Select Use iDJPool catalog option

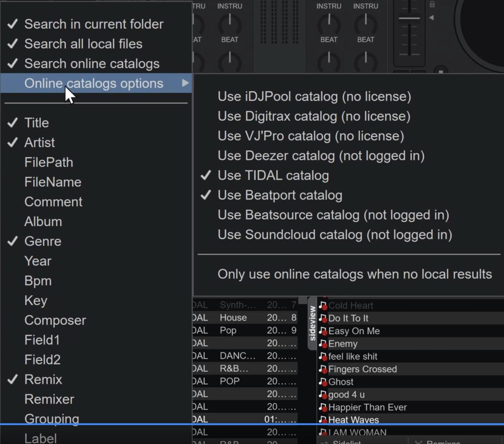(349, 97)
